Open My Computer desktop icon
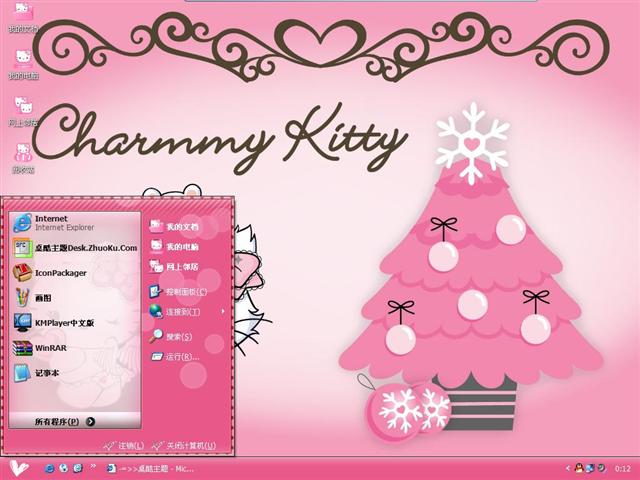 pyautogui.click(x=23, y=64)
